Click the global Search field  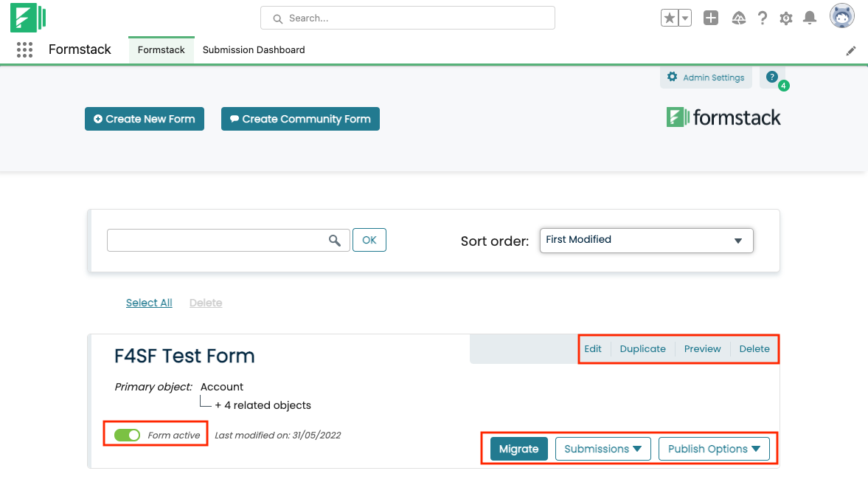point(408,18)
